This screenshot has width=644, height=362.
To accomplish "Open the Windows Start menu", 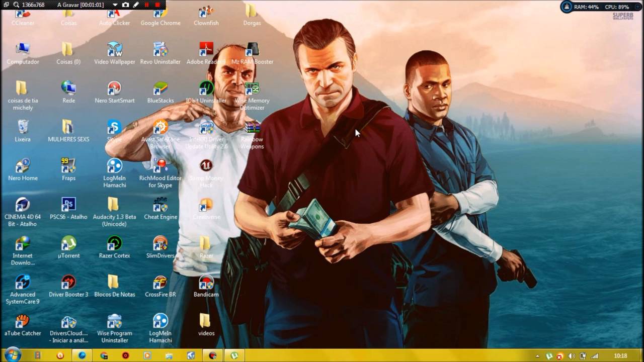I will coord(13,355).
